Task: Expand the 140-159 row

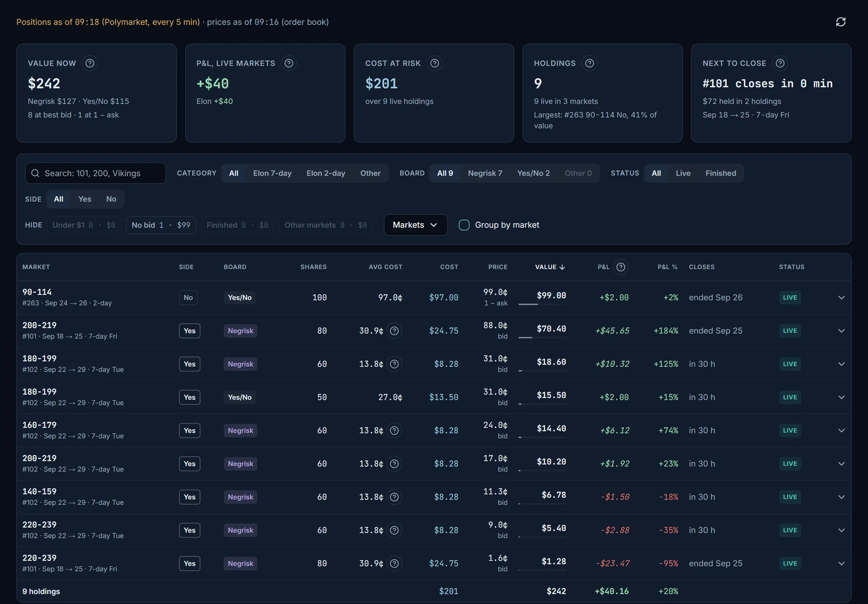Action: coord(841,497)
